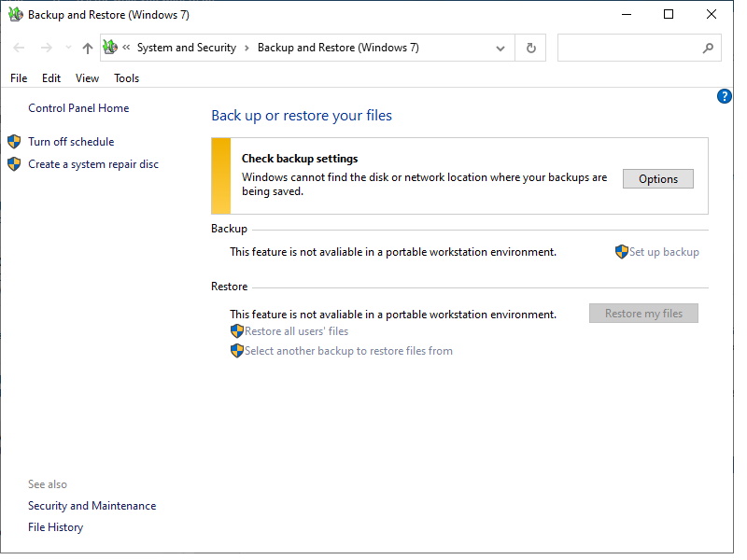Click the Check backup settings heading
The image size is (747, 560).
pyautogui.click(x=300, y=159)
